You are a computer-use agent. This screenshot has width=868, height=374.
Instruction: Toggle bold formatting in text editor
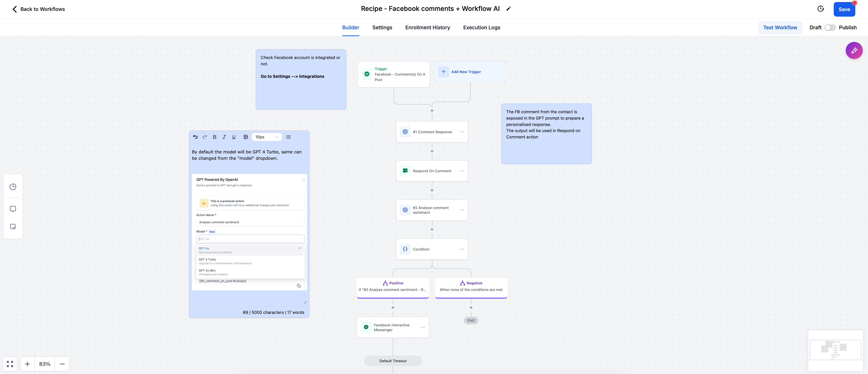215,137
